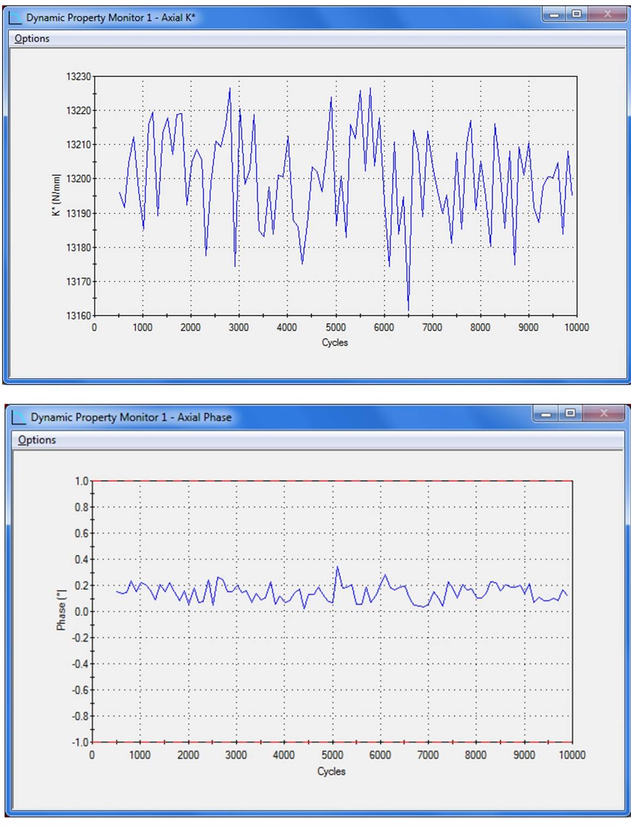Click the Cycles label under Phase chart

coord(331,771)
